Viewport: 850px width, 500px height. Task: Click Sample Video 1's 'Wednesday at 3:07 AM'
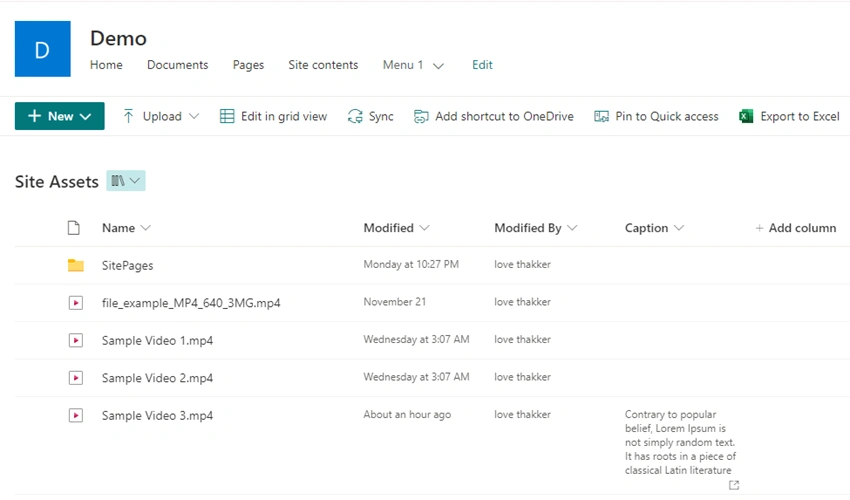[x=416, y=339]
